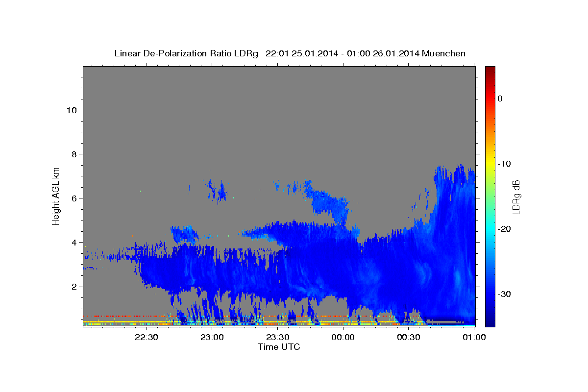Click the colorbar value -10

point(505,164)
